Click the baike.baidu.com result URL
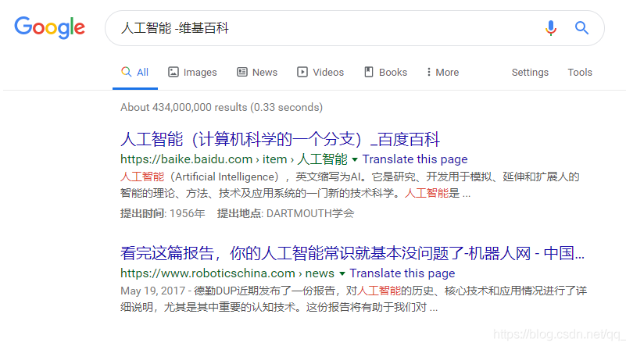626x364 pixels. point(234,159)
